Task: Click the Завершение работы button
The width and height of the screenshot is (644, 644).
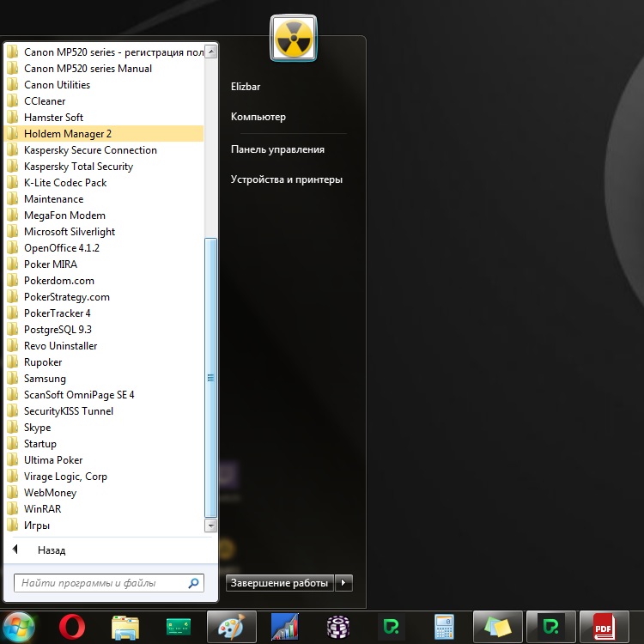Action: pos(279,583)
